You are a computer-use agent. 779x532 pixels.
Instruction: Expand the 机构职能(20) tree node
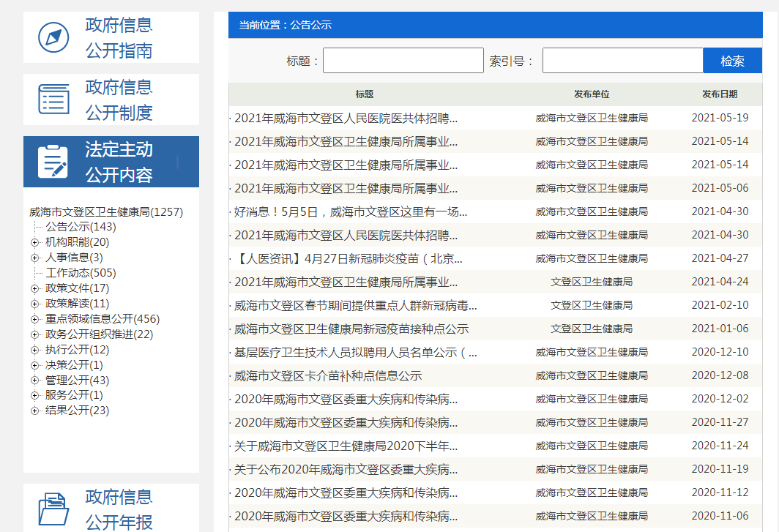pyautogui.click(x=34, y=242)
